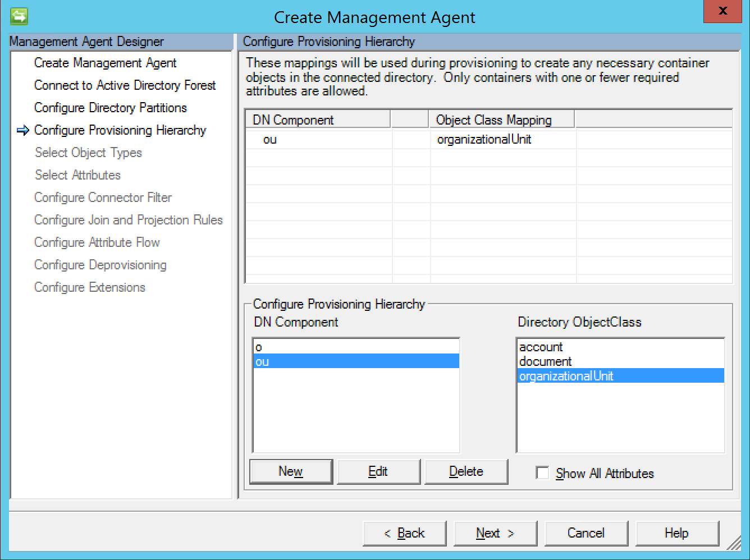Click organizationalUnit cell in mapping table

pos(503,139)
